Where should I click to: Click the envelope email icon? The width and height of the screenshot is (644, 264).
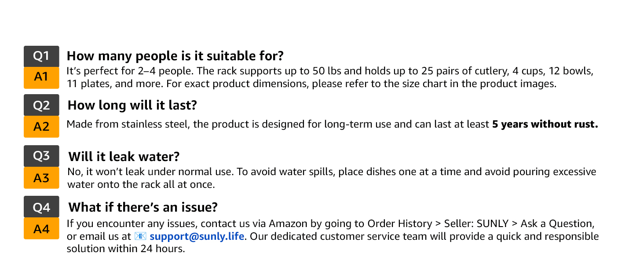pos(141,236)
